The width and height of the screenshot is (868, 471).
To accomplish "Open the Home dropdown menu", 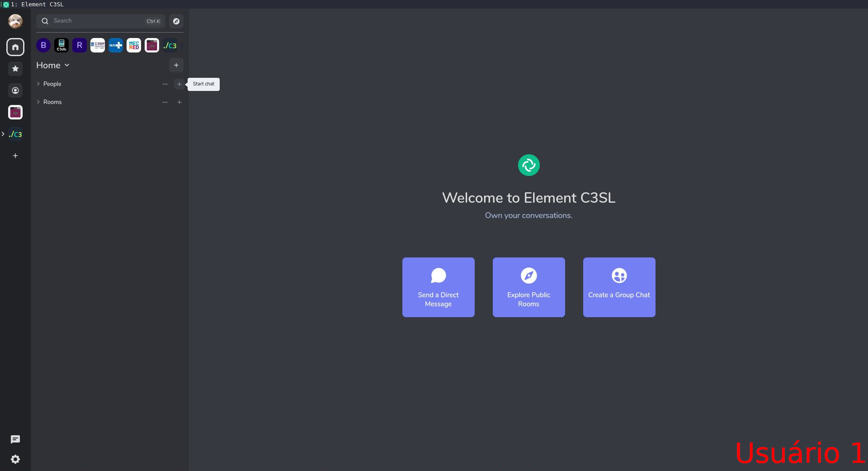I will point(53,66).
